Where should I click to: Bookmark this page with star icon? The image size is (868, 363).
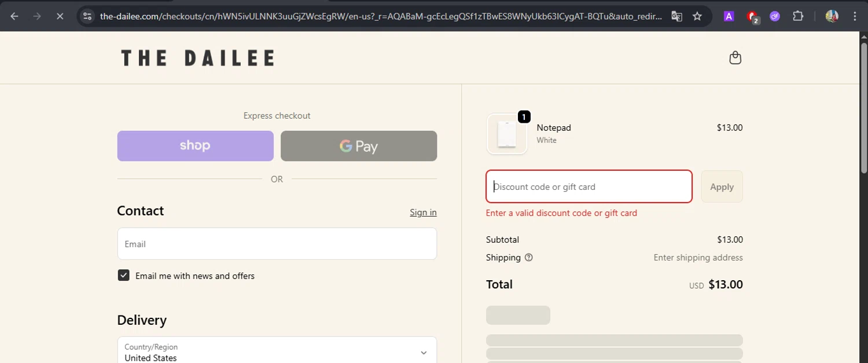(697, 16)
